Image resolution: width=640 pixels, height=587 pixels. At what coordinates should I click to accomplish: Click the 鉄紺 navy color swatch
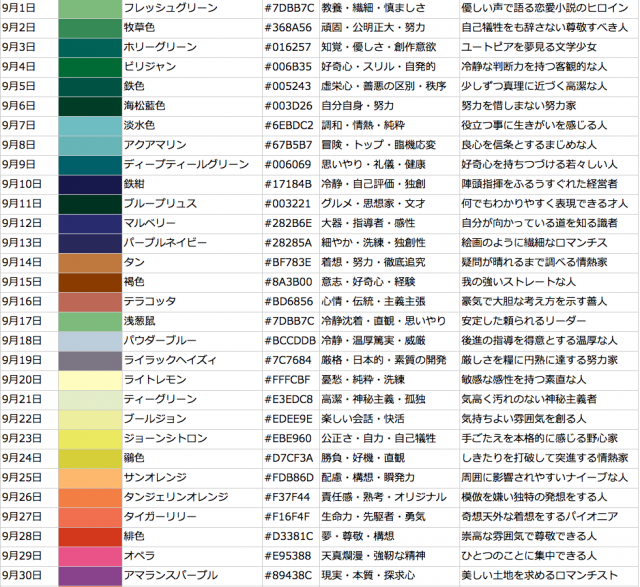tap(89, 184)
